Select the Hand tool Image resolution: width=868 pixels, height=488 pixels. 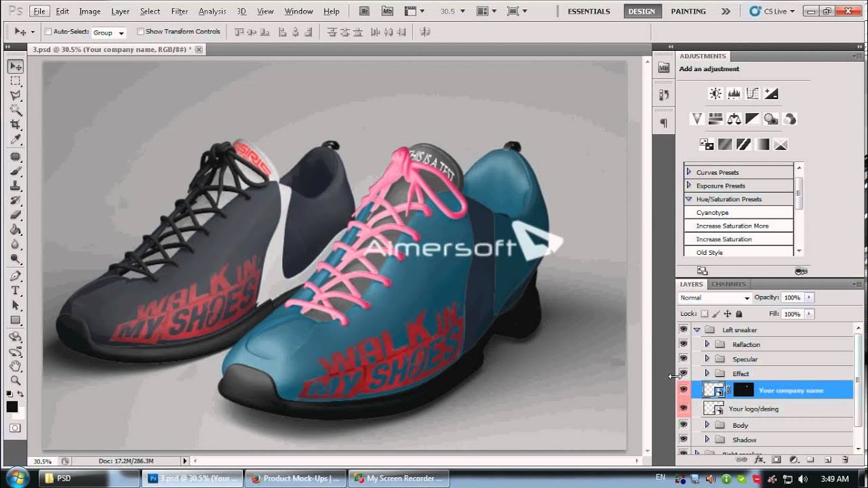(x=16, y=366)
